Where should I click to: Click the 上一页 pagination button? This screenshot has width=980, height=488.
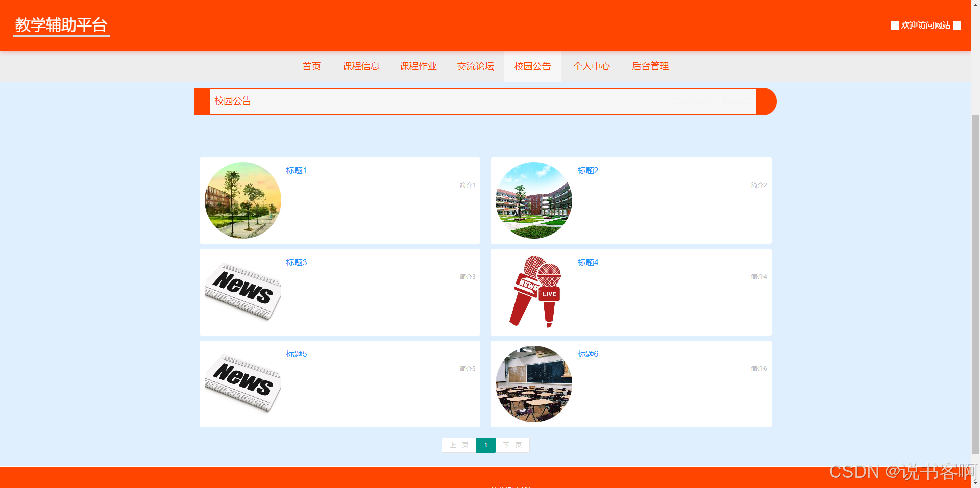pos(458,445)
